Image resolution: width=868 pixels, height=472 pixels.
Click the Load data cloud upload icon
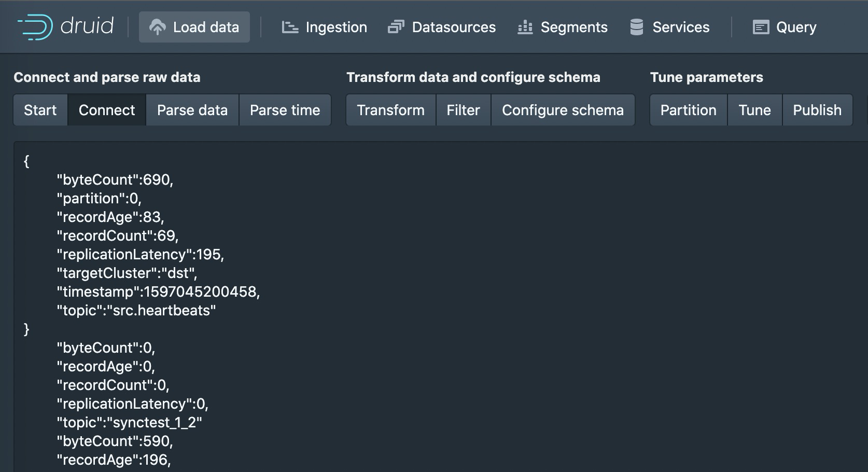point(158,27)
